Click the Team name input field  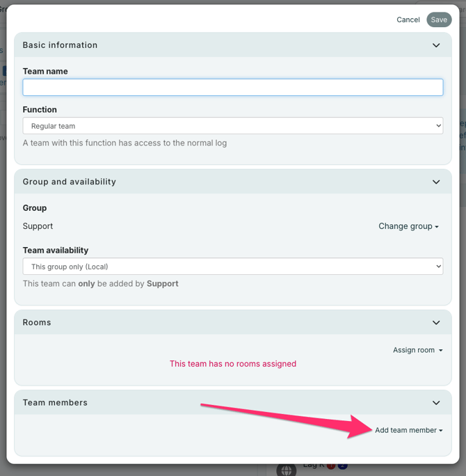(232, 87)
